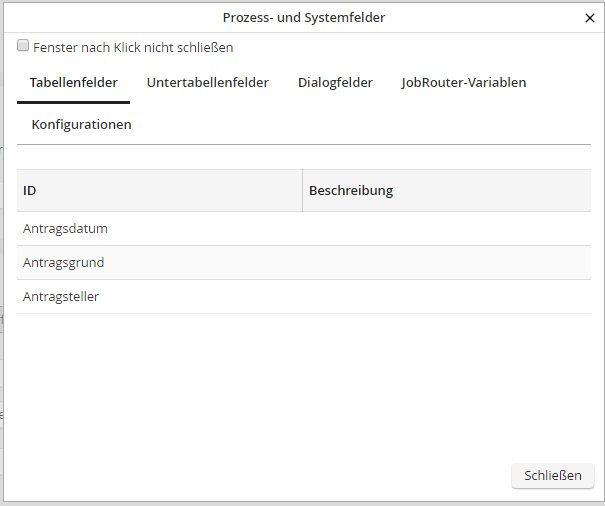Go to the Konfigurationen tab
This screenshot has height=506, width=605.
[x=81, y=125]
